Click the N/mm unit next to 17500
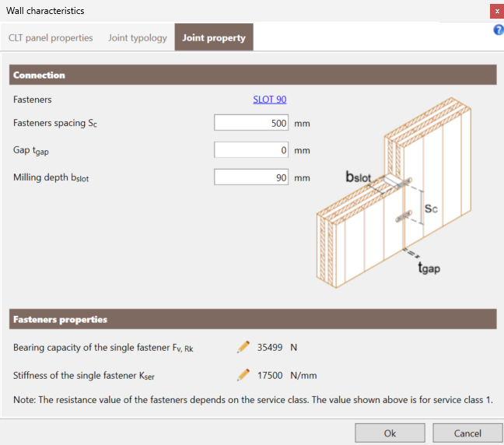The width and height of the screenshot is (504, 445). pyautogui.click(x=303, y=376)
